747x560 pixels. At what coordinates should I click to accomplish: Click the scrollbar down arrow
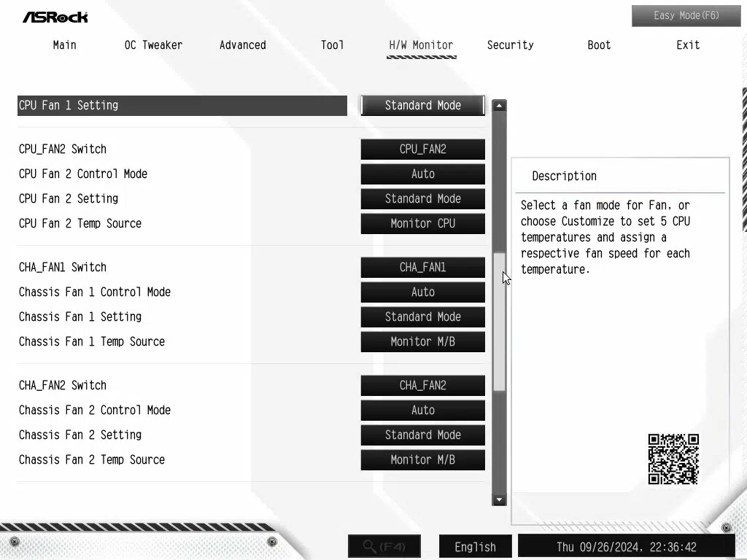pyautogui.click(x=499, y=499)
